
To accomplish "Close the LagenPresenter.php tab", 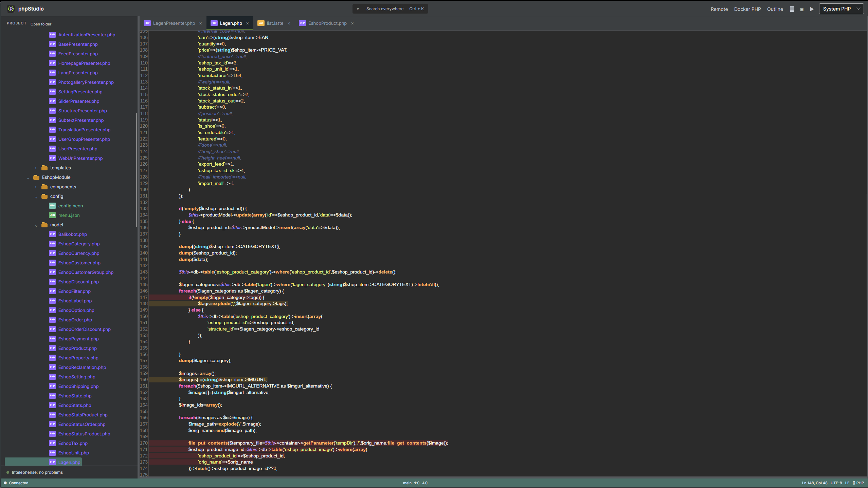I will point(200,23).
